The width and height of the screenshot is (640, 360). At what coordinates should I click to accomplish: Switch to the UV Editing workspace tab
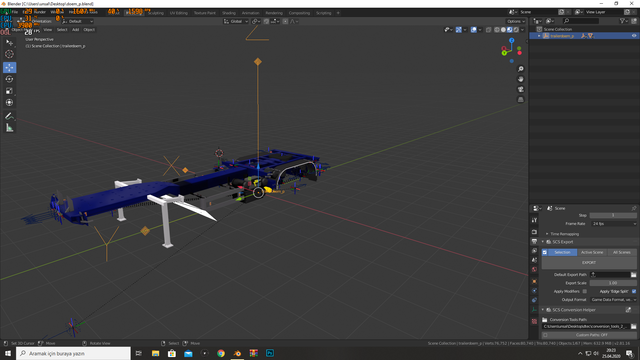(x=178, y=13)
